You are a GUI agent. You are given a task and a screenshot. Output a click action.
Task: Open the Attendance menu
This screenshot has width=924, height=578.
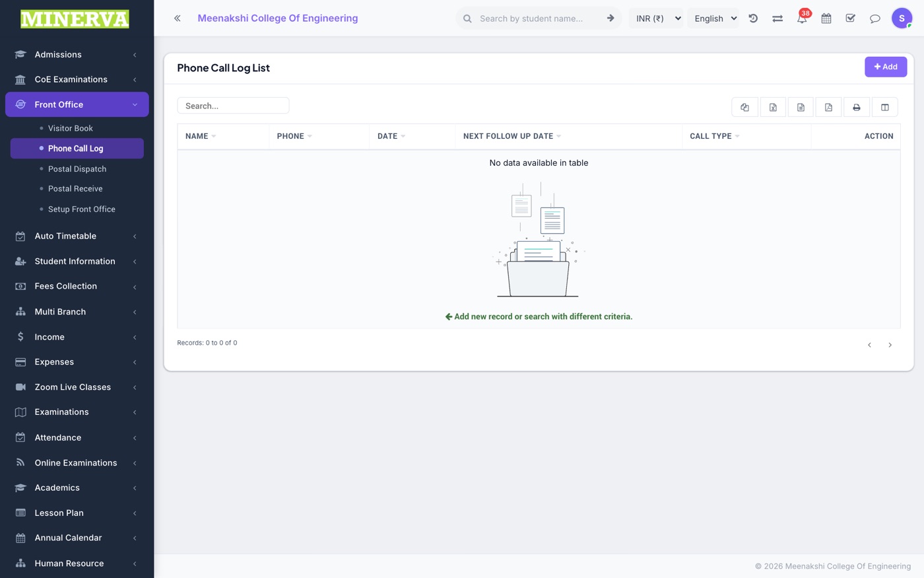pyautogui.click(x=77, y=438)
